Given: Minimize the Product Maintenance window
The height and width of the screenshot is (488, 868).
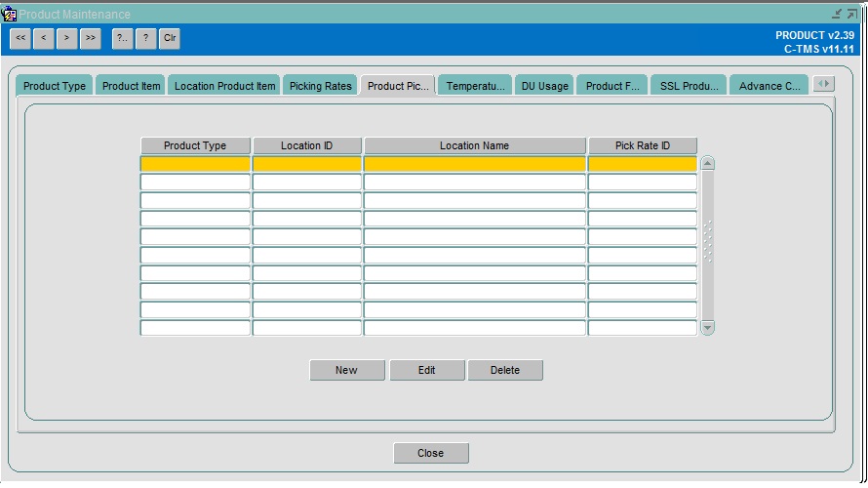Looking at the screenshot, I should coord(837,14).
